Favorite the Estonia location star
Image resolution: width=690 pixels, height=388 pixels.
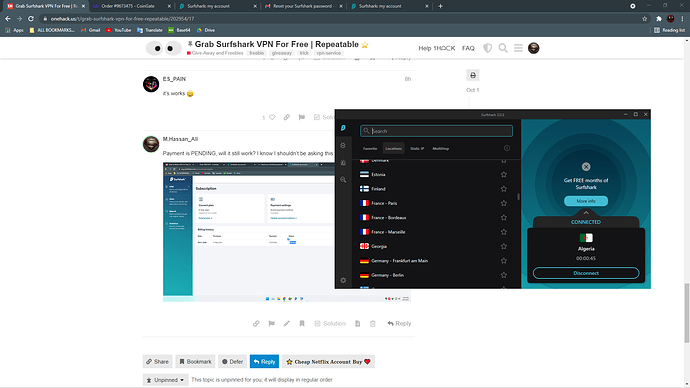(504, 175)
